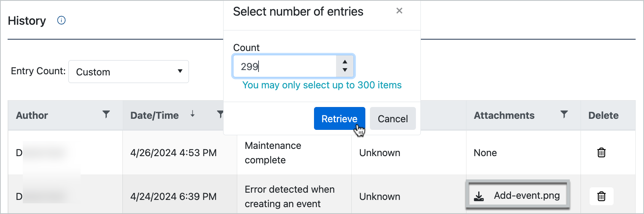This screenshot has height=214, width=644.
Task: Decrease the Count value by one
Action: pos(345,70)
